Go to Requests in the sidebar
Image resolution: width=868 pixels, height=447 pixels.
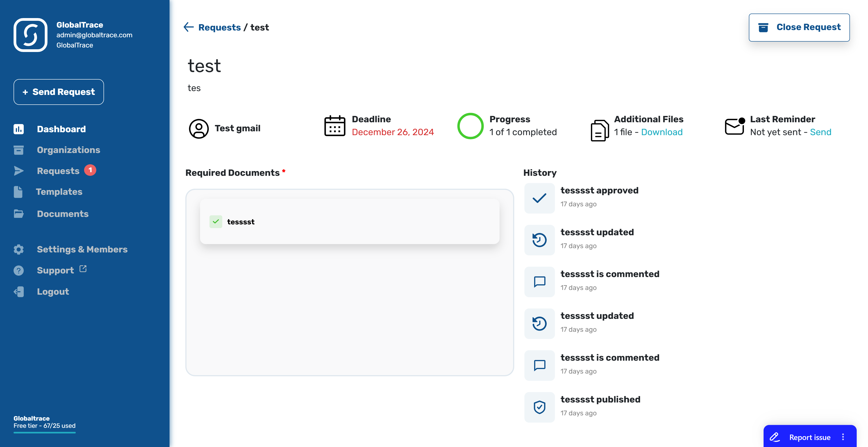(58, 171)
